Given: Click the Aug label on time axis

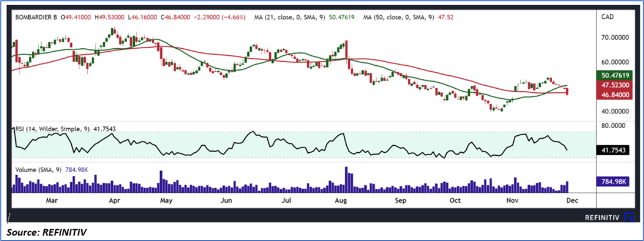Looking at the screenshot, I should (x=341, y=200).
